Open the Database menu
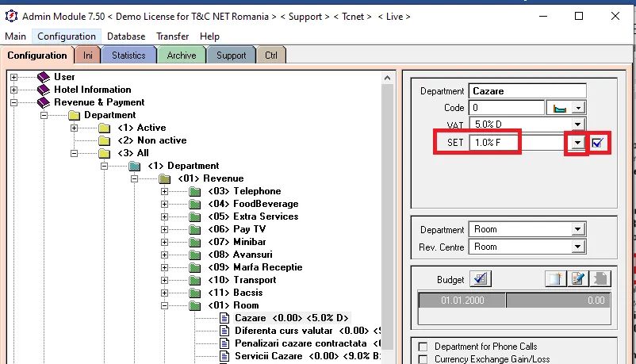The width and height of the screenshot is (636, 364). tap(126, 36)
